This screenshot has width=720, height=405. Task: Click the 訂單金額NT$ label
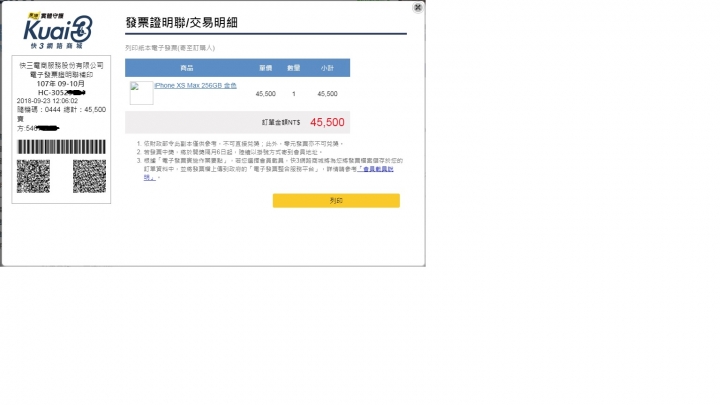(x=281, y=122)
